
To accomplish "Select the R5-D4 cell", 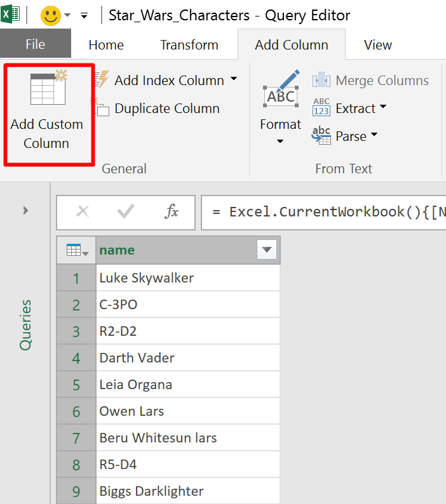I will pos(188,465).
